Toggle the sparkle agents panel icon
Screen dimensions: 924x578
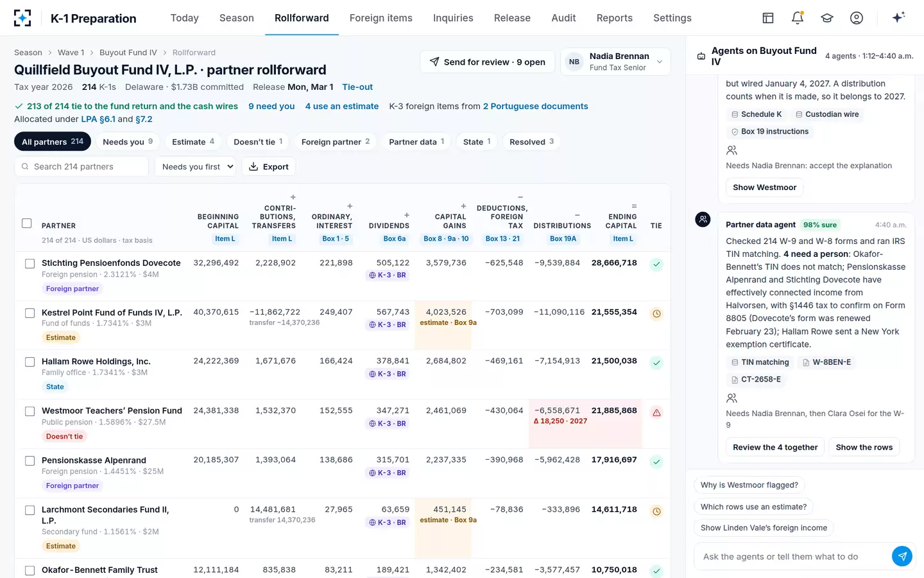tap(898, 17)
